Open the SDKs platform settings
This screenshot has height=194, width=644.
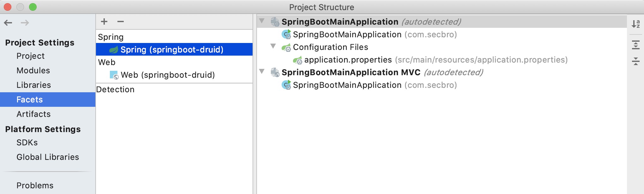pos(27,142)
